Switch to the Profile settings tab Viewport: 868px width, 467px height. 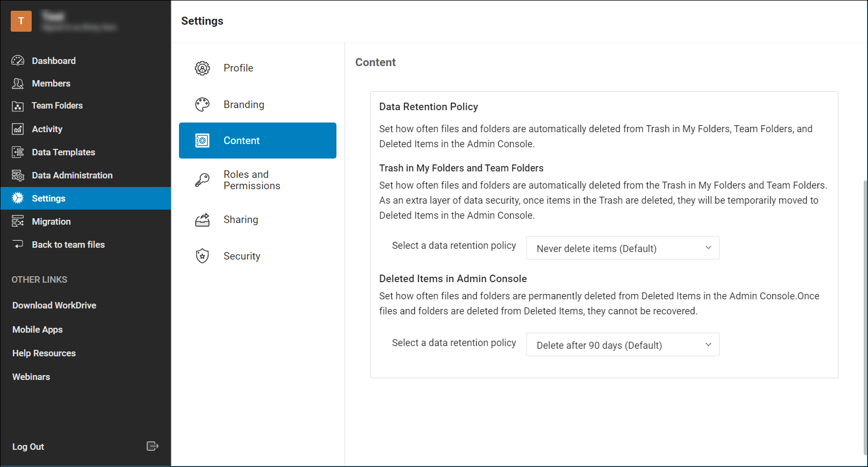tap(238, 68)
